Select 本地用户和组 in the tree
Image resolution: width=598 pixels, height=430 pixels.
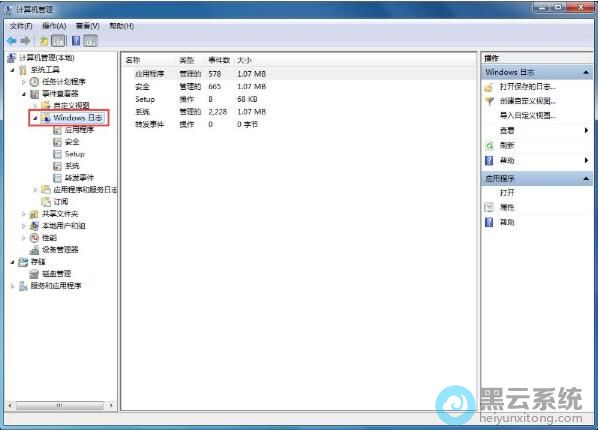[x=63, y=226]
